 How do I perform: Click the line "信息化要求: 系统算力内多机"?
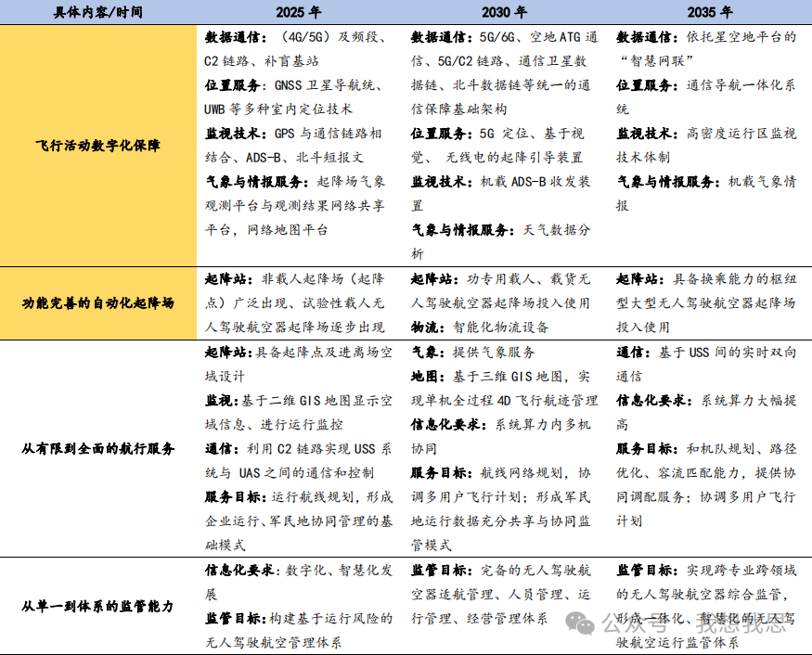[501, 425]
